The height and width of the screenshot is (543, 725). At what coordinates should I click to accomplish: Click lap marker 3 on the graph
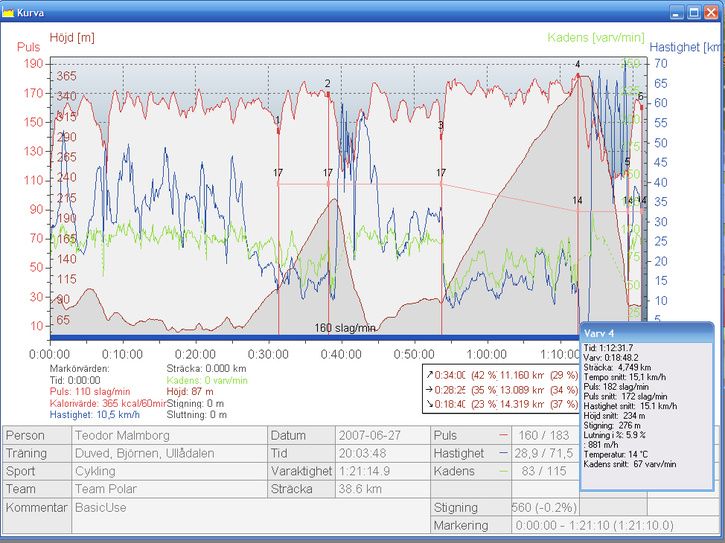440,125
